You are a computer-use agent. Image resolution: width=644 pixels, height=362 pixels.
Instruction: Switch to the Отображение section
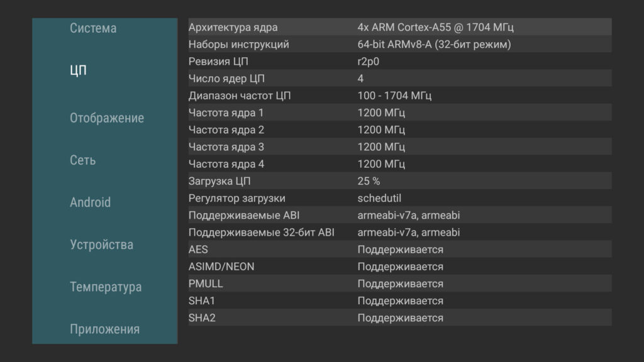click(106, 118)
